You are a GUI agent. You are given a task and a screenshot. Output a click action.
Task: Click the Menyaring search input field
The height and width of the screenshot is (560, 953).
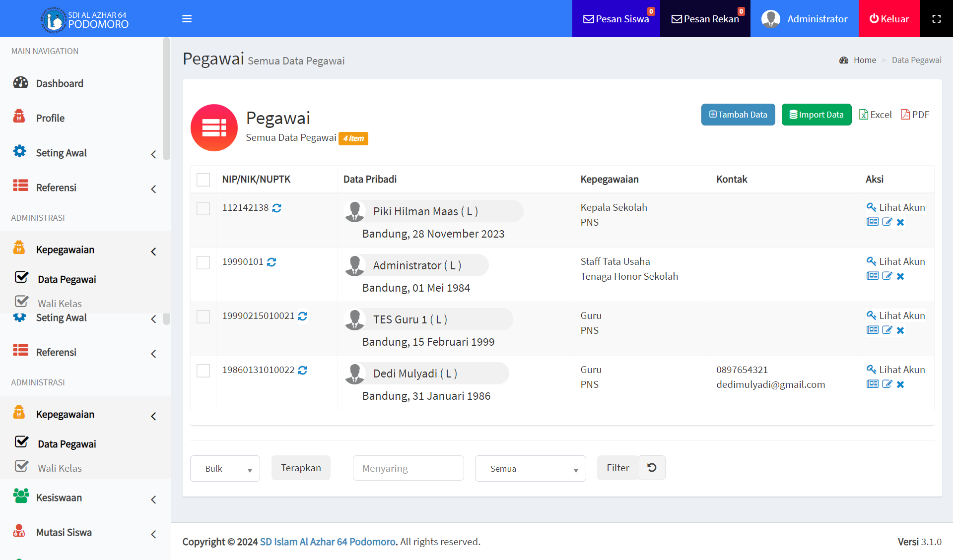408,468
